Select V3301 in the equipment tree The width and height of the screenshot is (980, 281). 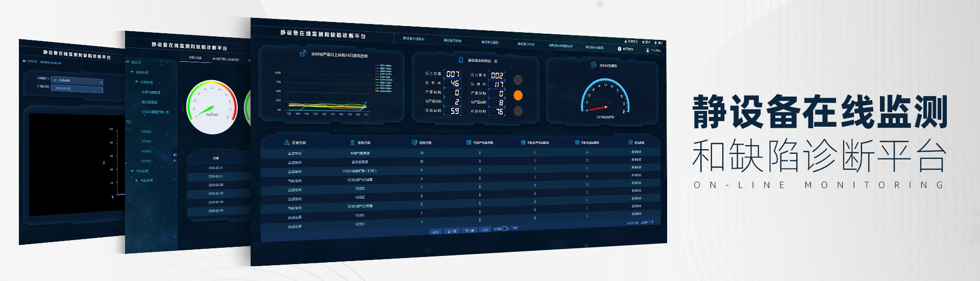(x=146, y=131)
